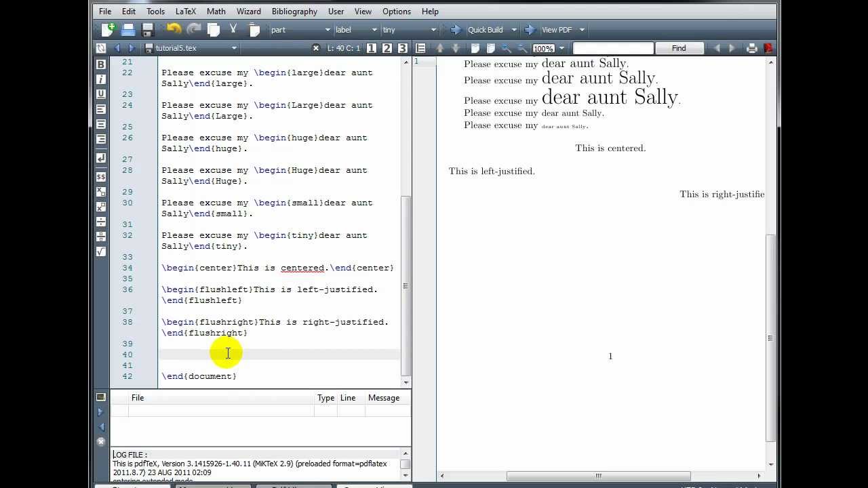Click the PDF search text field

point(613,48)
